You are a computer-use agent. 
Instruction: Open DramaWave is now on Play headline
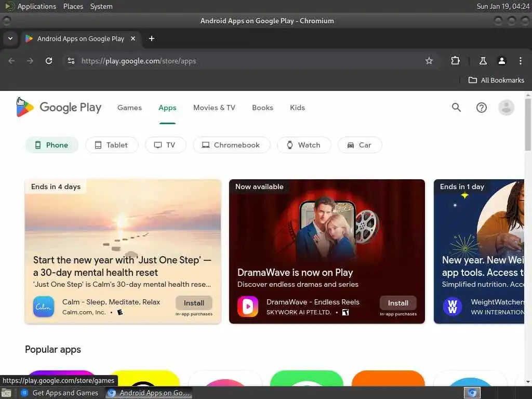click(x=295, y=272)
